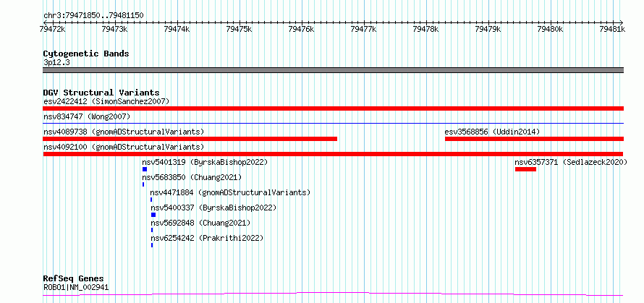Screen dimensions: 644x303
Task: Click the 79481k ruler tick label
Action: coord(612,29)
